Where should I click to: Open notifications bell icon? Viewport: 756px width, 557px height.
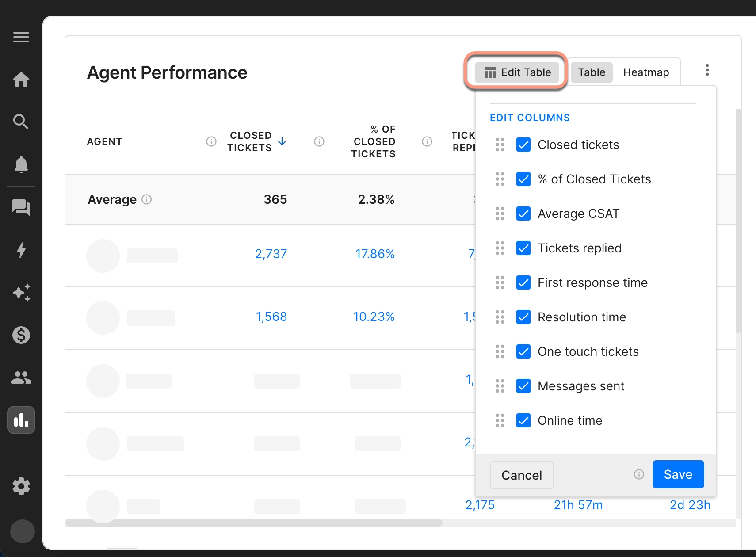click(21, 164)
